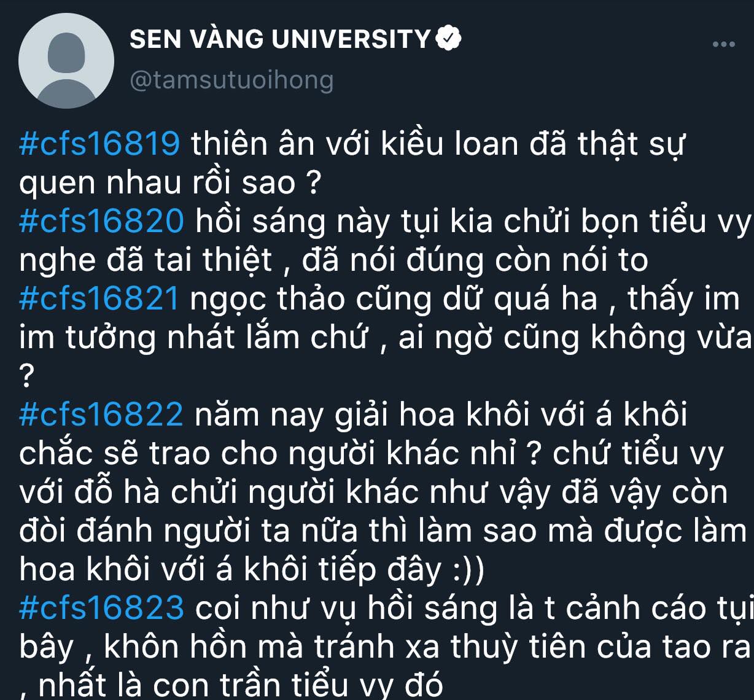The image size is (754, 700).
Task: Click text 'ngọc thảo cũng dữ quá ha'
Action: 394,300
